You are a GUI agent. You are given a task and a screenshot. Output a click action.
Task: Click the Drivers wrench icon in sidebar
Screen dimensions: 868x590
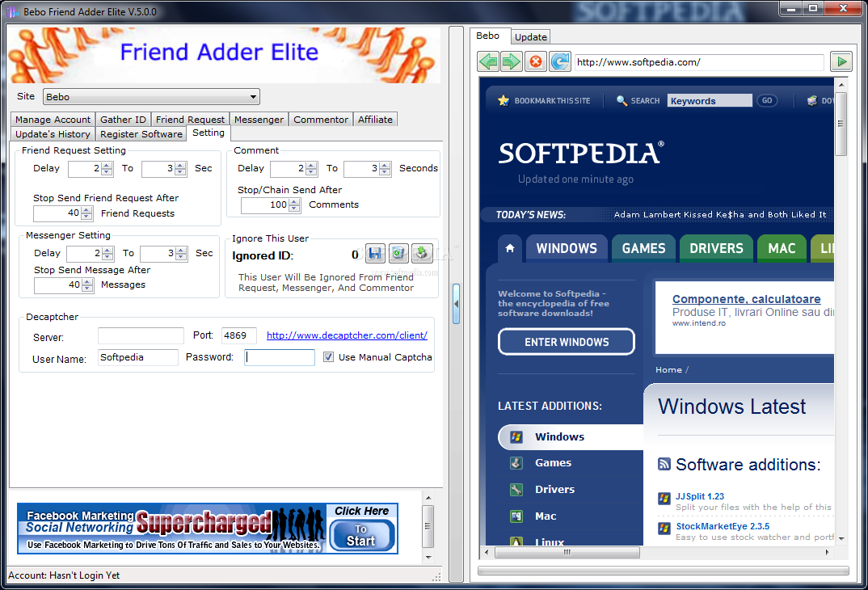coord(516,489)
